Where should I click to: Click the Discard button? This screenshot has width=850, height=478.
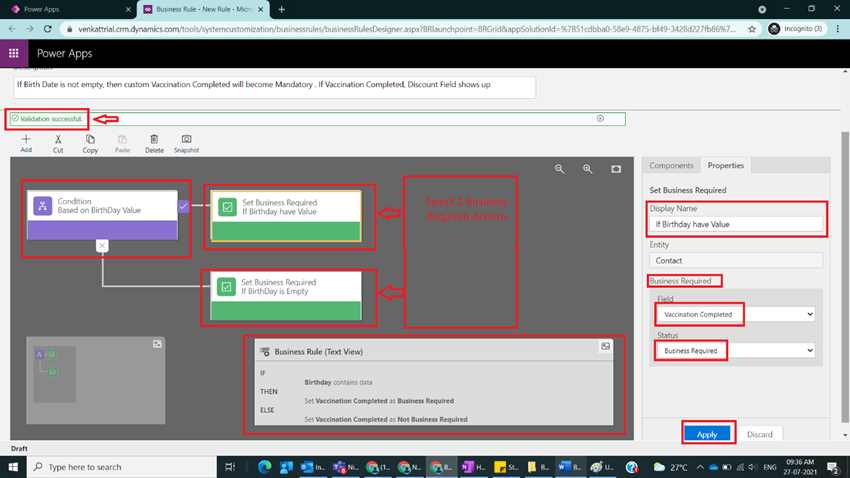[759, 434]
